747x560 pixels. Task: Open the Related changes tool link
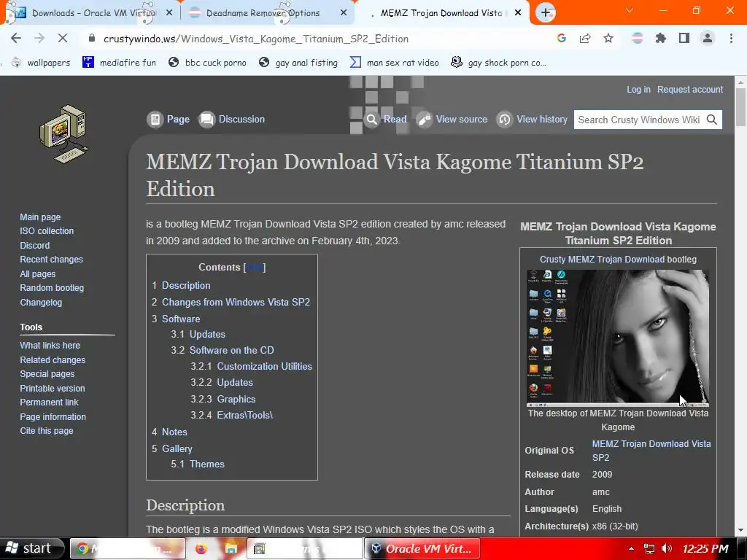(53, 360)
